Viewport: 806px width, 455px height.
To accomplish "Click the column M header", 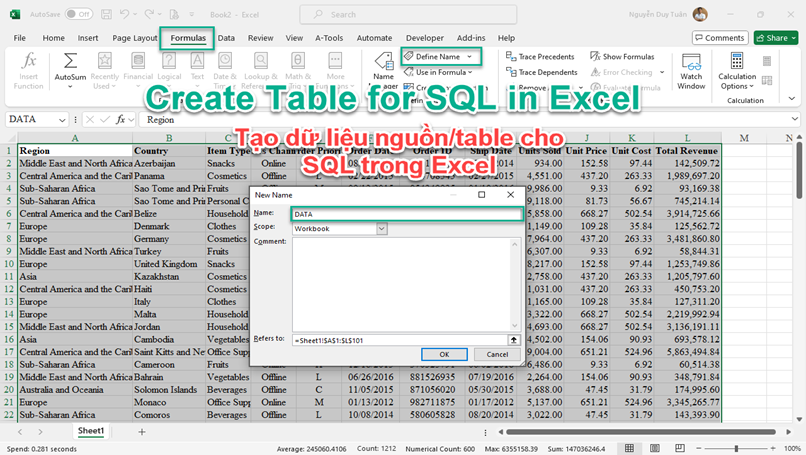I will [744, 138].
